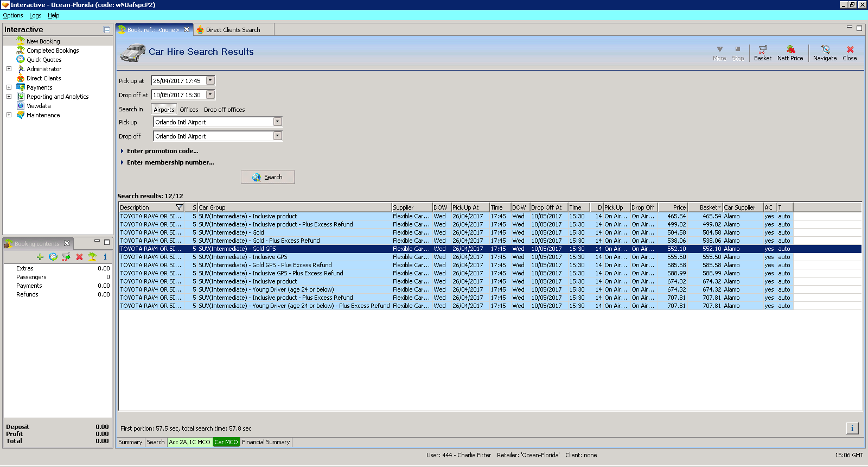
Task: Open the Pick up at date dropdown
Action: (x=210, y=80)
